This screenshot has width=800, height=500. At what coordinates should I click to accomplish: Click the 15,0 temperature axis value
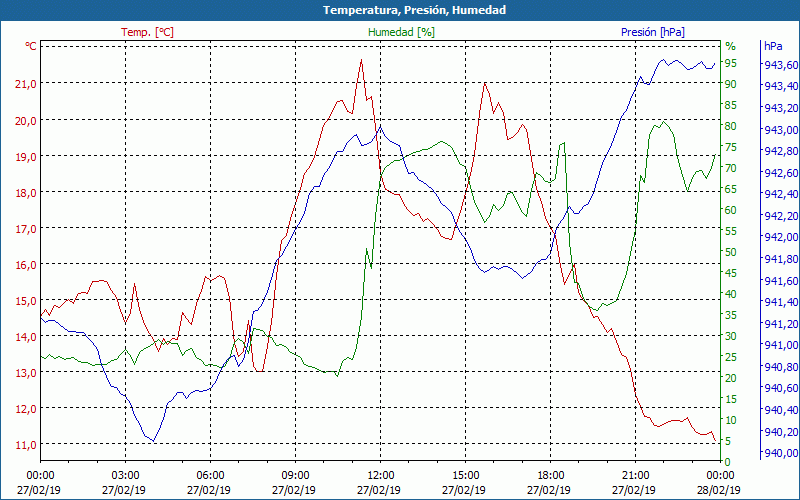26,301
